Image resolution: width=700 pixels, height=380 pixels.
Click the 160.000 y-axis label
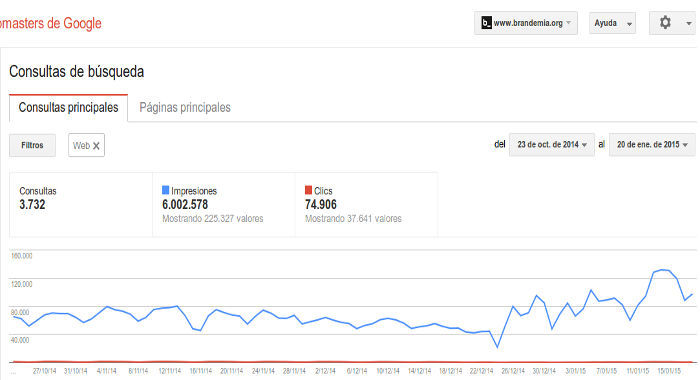point(21,256)
